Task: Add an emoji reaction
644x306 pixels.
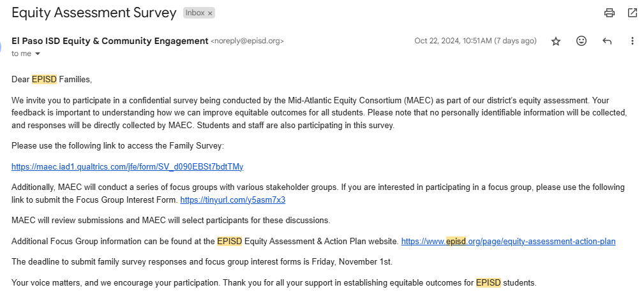Action: click(581, 41)
